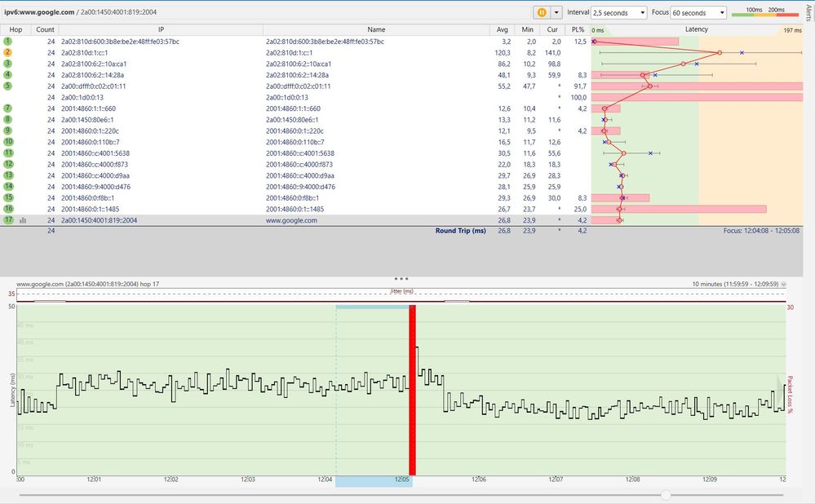Click the three-dot pane splitter handle
This screenshot has width=815, height=504.
coord(401,279)
